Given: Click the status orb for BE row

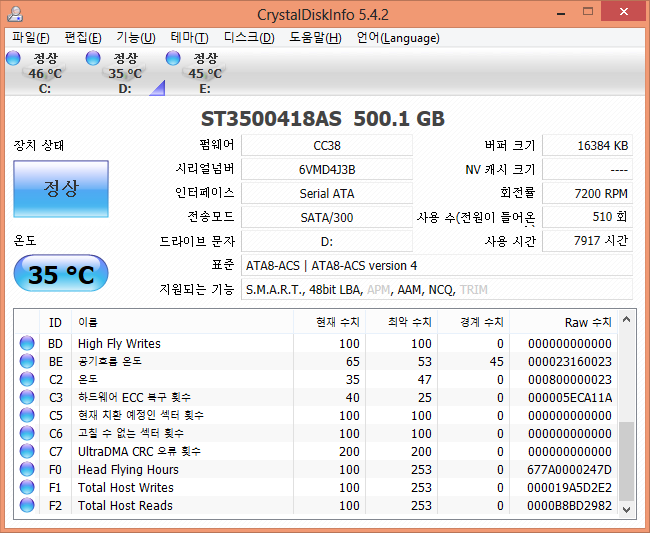Looking at the screenshot, I should [27, 361].
